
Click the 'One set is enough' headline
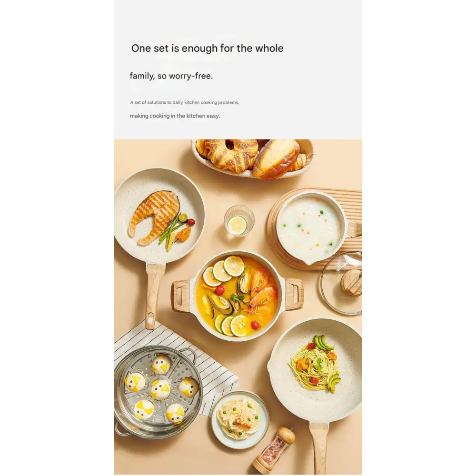(x=208, y=48)
